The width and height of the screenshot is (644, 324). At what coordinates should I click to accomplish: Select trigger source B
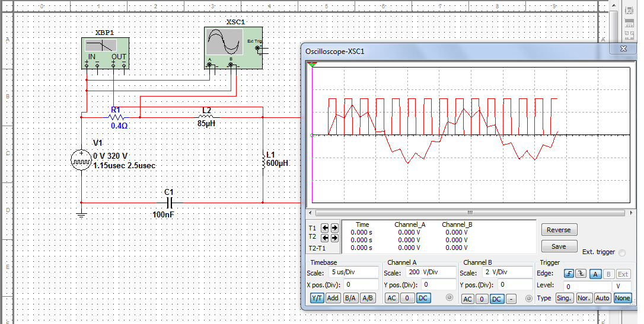coord(608,274)
